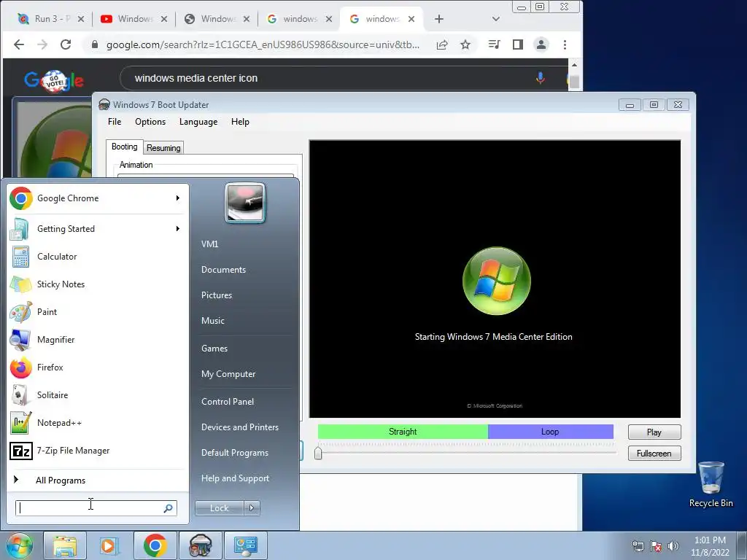
Task: Launch Notepad++ from Start menu
Action: click(x=98, y=422)
